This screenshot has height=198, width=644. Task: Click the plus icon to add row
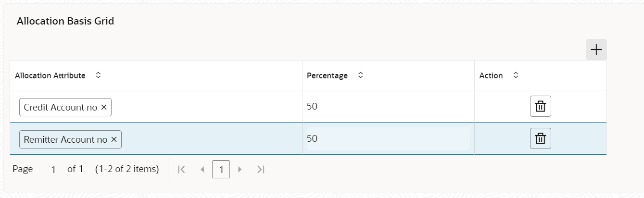(596, 49)
